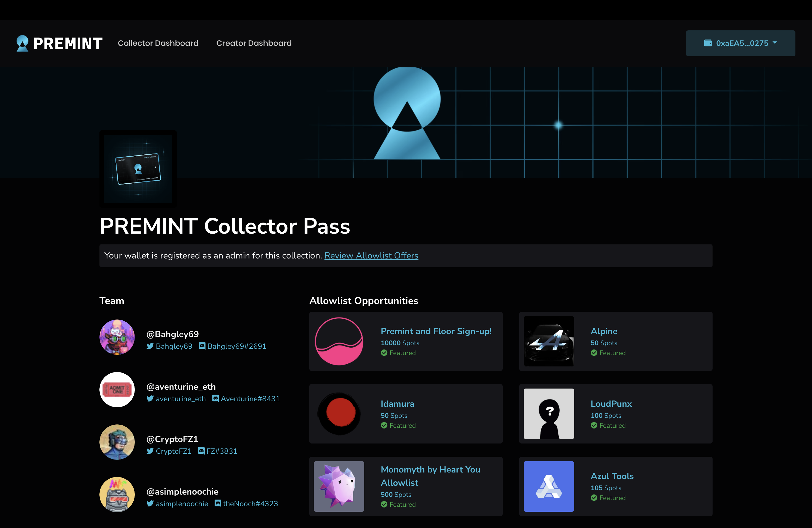Open the Collector Dashboard menu
This screenshot has height=528, width=812.
pyautogui.click(x=158, y=43)
